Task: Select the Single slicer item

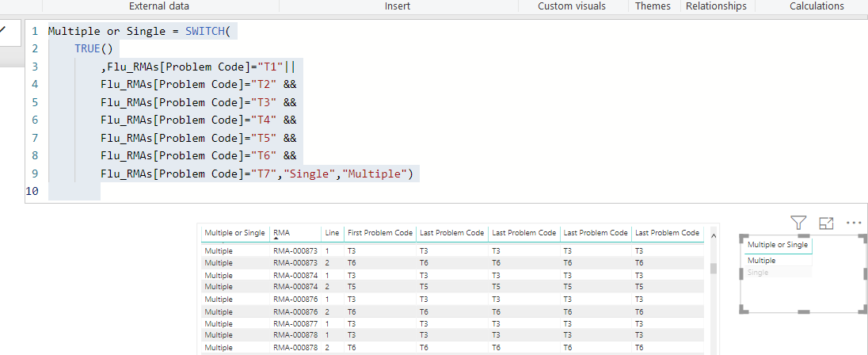Action: pos(758,273)
